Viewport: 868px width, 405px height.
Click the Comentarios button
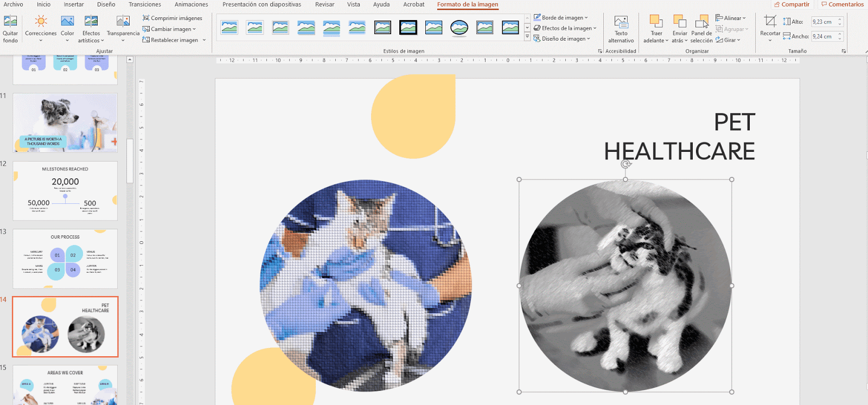[x=842, y=4]
